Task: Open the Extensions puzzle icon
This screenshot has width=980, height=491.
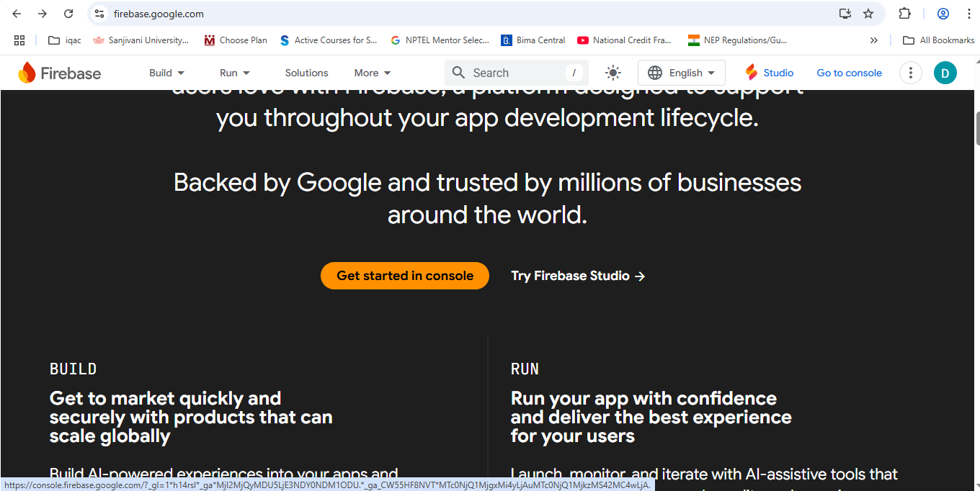Action: pos(904,14)
